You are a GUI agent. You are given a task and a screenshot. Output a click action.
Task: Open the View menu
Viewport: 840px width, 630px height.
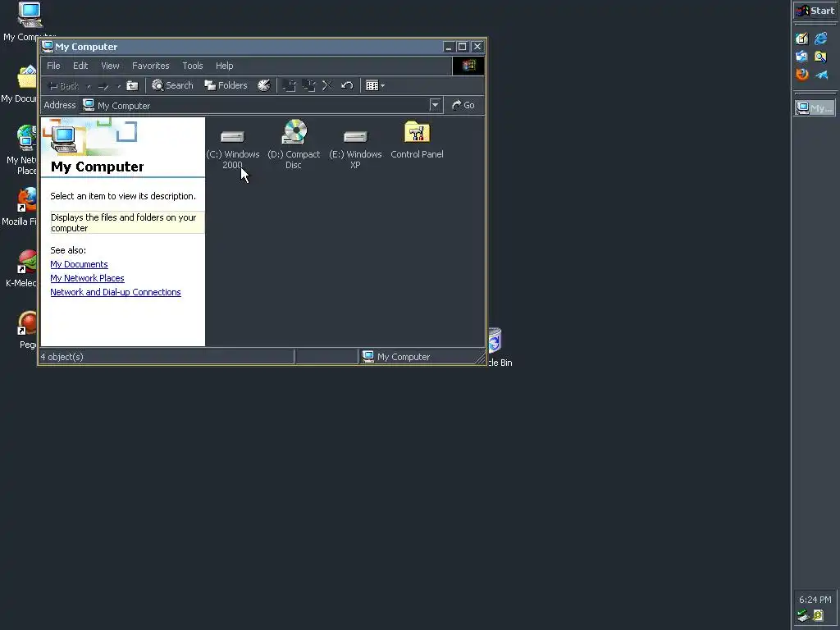(110, 66)
